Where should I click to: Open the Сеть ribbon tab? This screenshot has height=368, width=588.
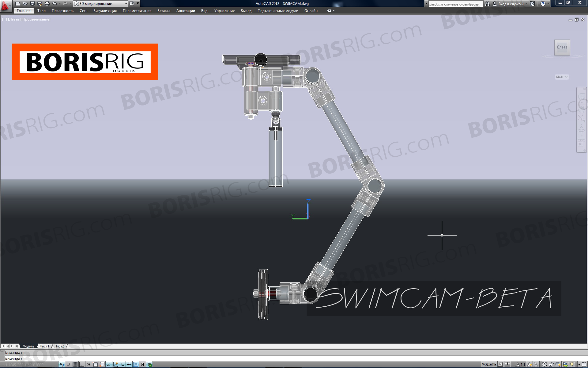[83, 11]
